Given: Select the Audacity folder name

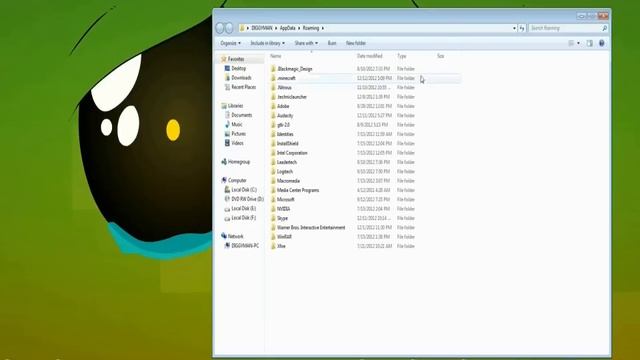Looking at the screenshot, I should (285, 116).
